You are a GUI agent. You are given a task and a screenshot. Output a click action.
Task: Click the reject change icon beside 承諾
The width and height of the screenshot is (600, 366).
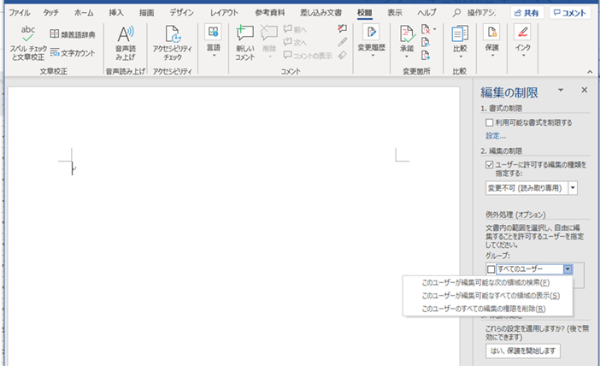(425, 29)
